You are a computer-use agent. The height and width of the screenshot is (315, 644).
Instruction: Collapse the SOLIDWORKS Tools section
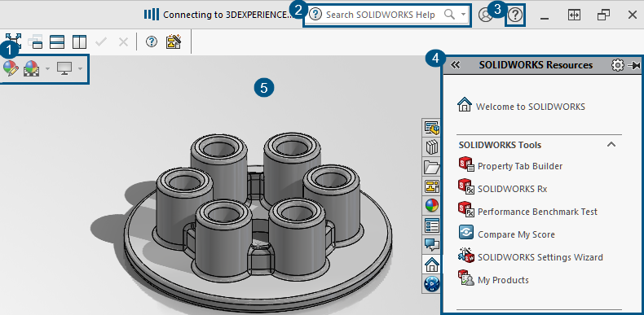click(611, 144)
